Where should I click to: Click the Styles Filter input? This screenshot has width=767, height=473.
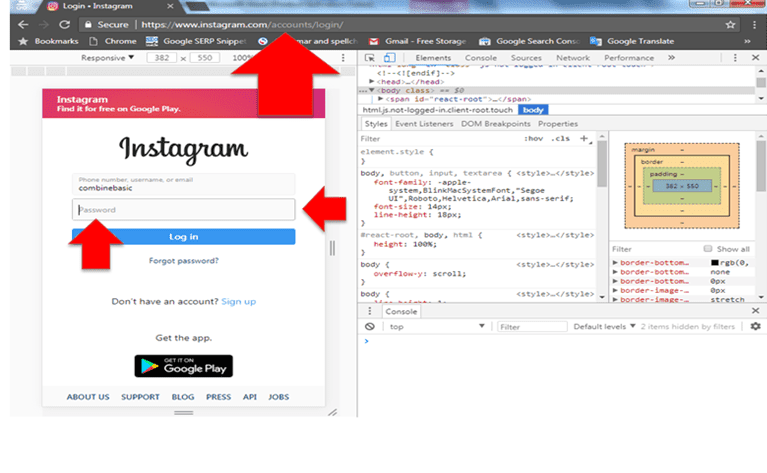(440, 138)
